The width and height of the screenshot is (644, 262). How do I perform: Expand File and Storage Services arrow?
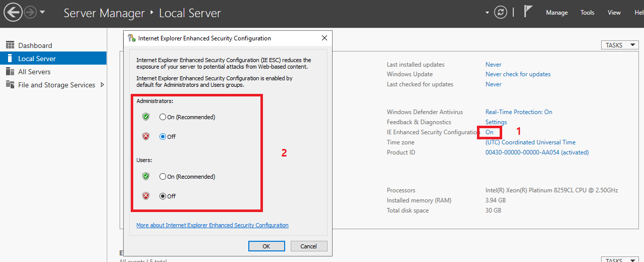pos(102,85)
